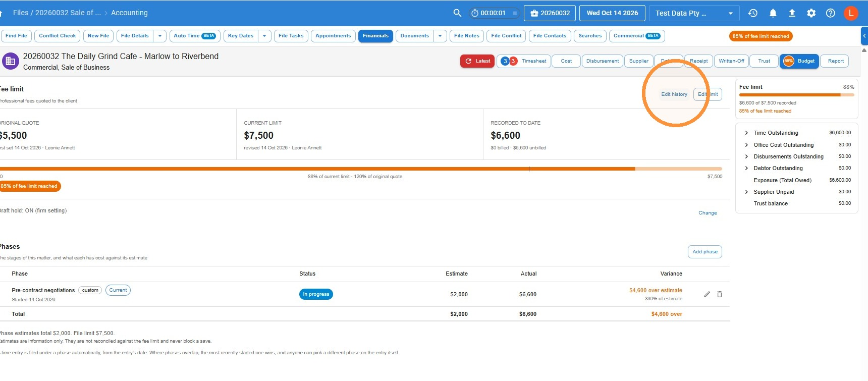Click the fee limit progress bar
Image resolution: width=868 pixels, height=381 pixels.
tap(361, 169)
